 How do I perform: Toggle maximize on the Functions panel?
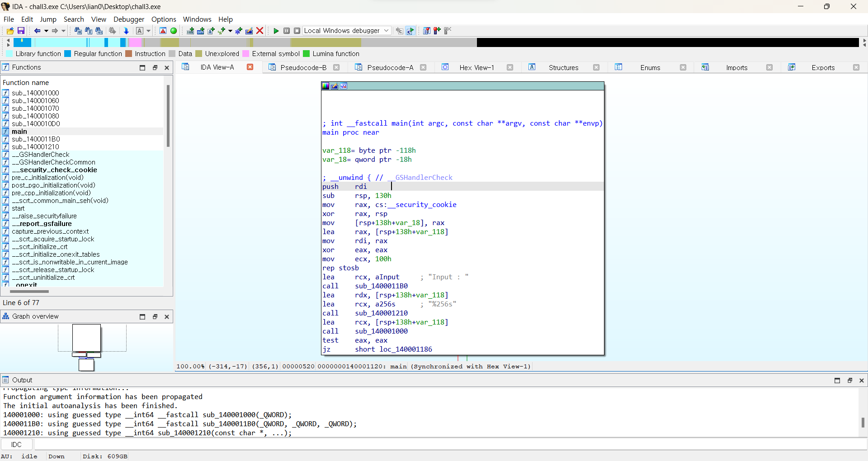(x=142, y=67)
